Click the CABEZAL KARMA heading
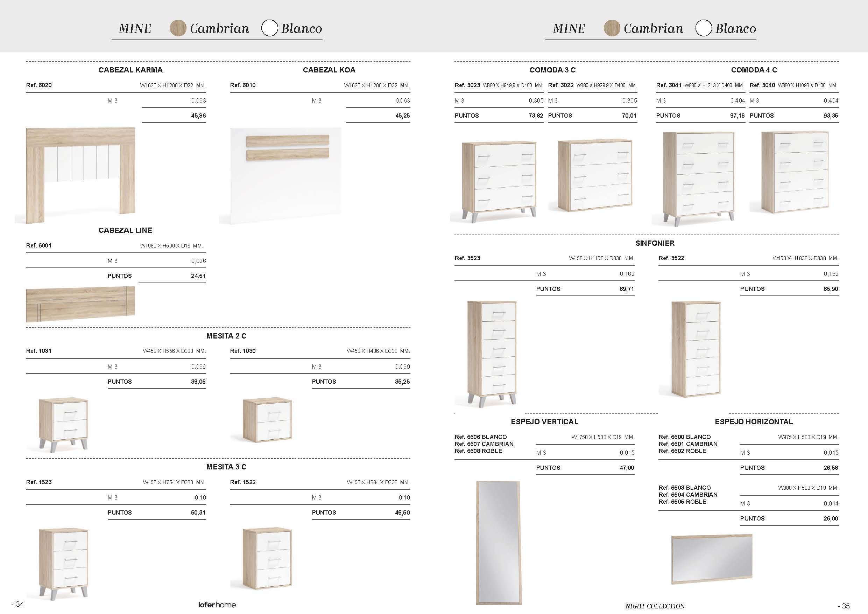 pyautogui.click(x=130, y=70)
